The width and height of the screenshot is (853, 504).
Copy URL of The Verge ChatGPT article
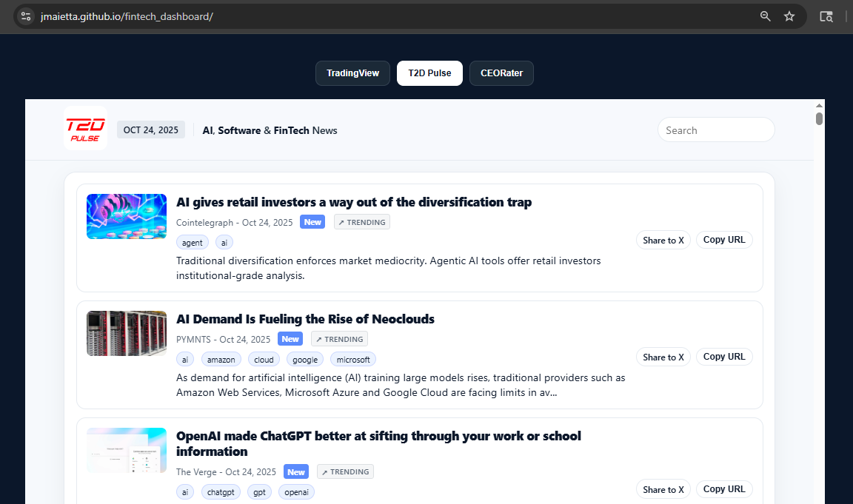pos(724,489)
